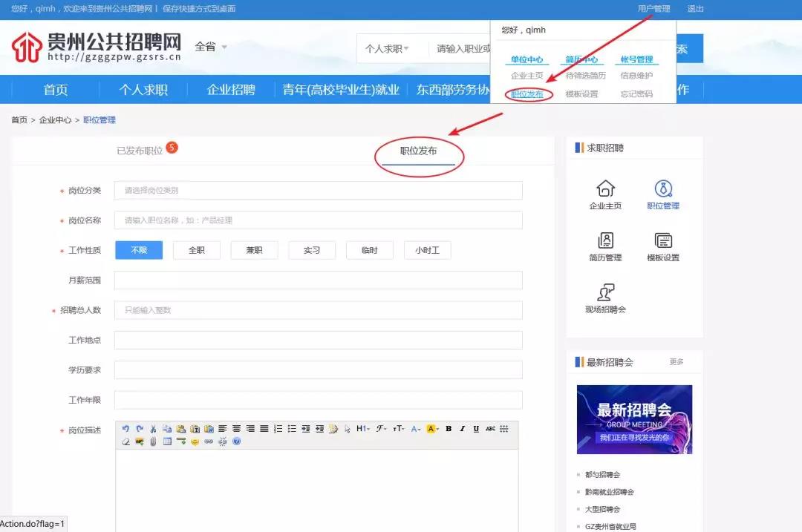Open 模板设置 from the right sidebar icon
This screenshot has height=532, width=802.
[662, 245]
